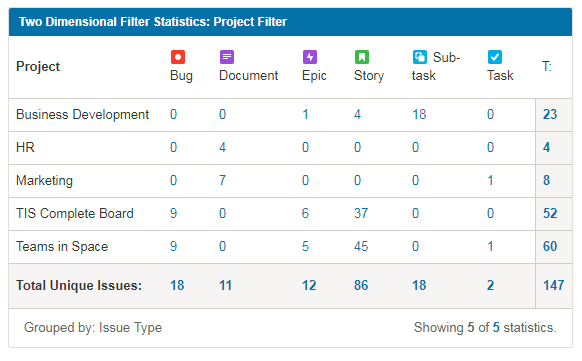Open HR Story count 0

point(357,147)
